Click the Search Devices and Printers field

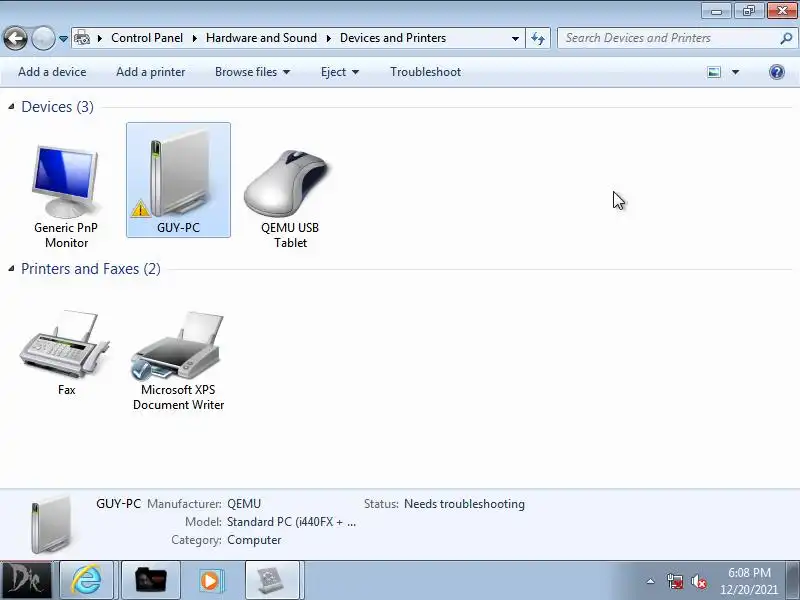(668, 38)
